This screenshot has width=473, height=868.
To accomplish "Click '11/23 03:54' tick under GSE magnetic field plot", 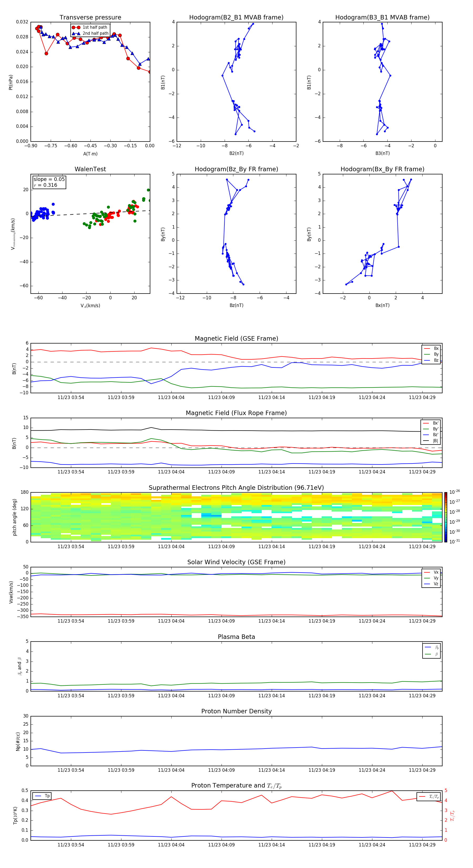I will tap(71, 398).
